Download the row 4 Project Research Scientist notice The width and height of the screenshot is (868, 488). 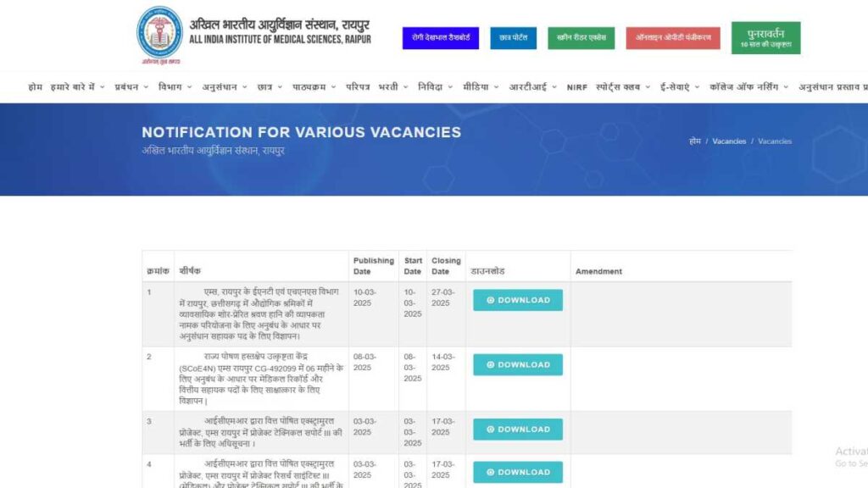tap(518, 472)
